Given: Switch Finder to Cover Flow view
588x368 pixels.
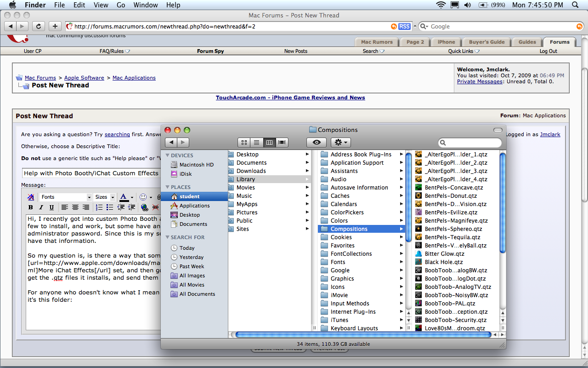Looking at the screenshot, I should 282,143.
